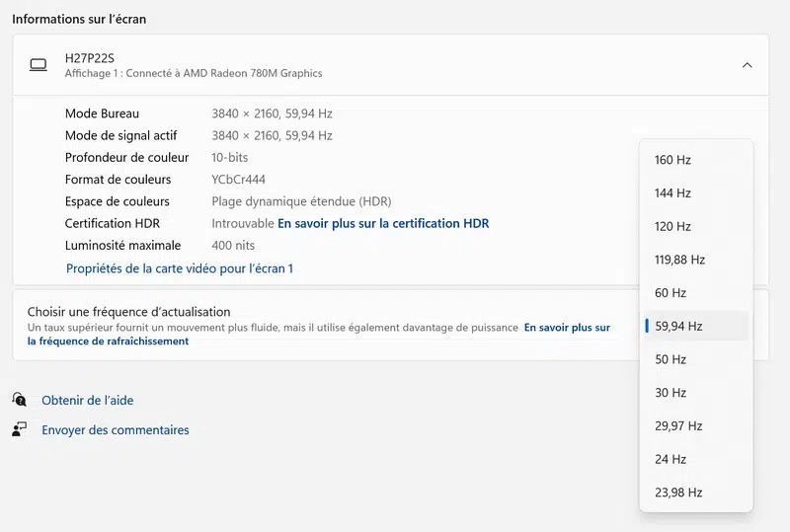The width and height of the screenshot is (790, 532).
Task: Click Obtenir de l'aide link
Action: click(87, 401)
